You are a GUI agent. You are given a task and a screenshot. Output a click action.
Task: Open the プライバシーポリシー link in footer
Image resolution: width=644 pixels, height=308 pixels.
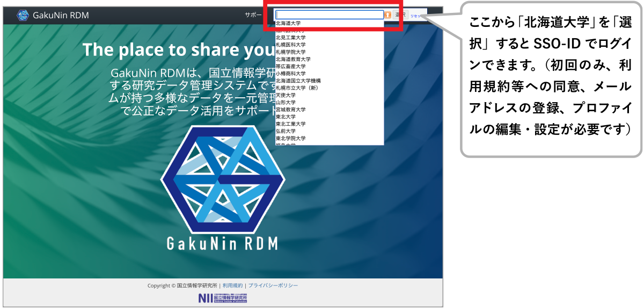point(273,285)
